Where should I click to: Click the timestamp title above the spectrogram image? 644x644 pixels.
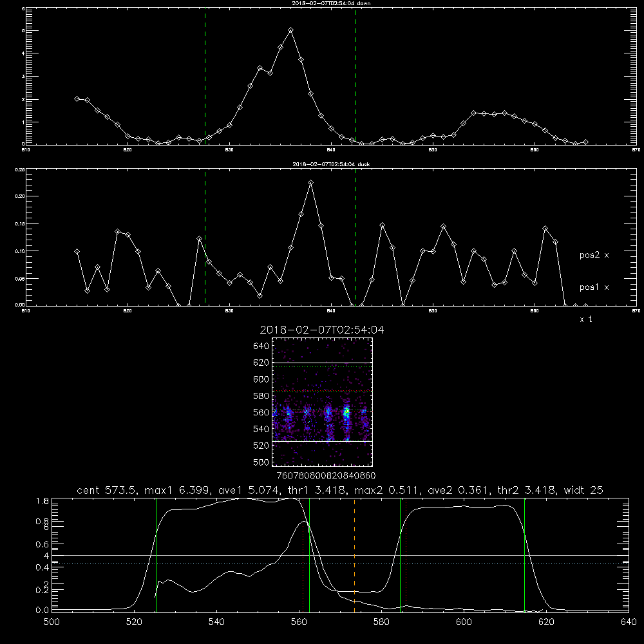pyautogui.click(x=322, y=330)
